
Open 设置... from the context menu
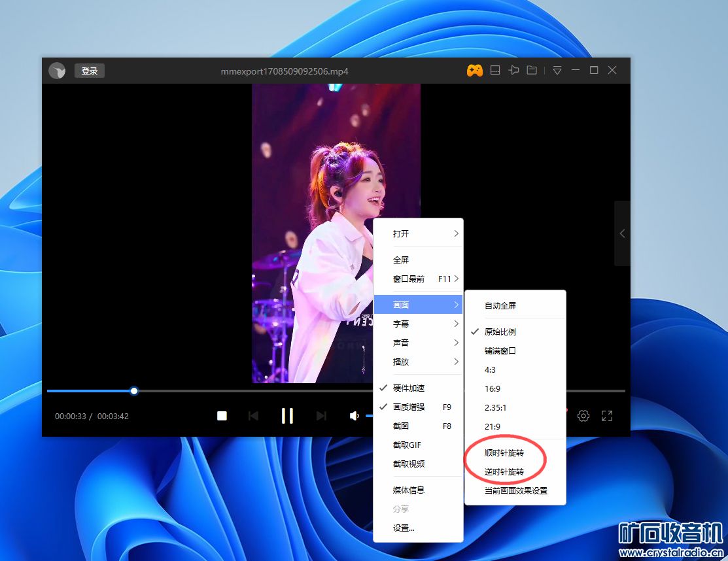point(404,528)
